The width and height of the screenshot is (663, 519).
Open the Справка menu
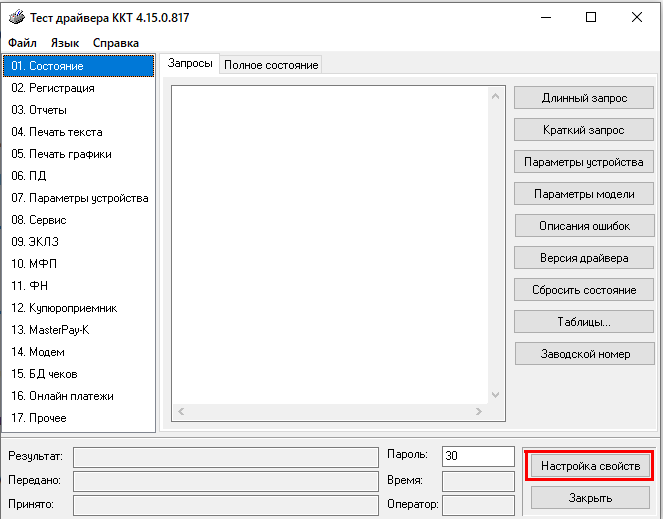(x=116, y=43)
